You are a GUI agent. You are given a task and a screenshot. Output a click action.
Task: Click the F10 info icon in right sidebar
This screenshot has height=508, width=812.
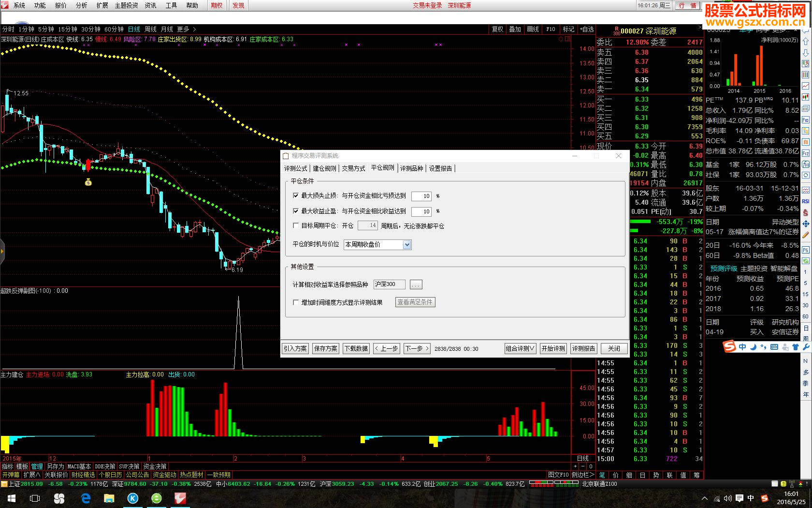coord(806,120)
